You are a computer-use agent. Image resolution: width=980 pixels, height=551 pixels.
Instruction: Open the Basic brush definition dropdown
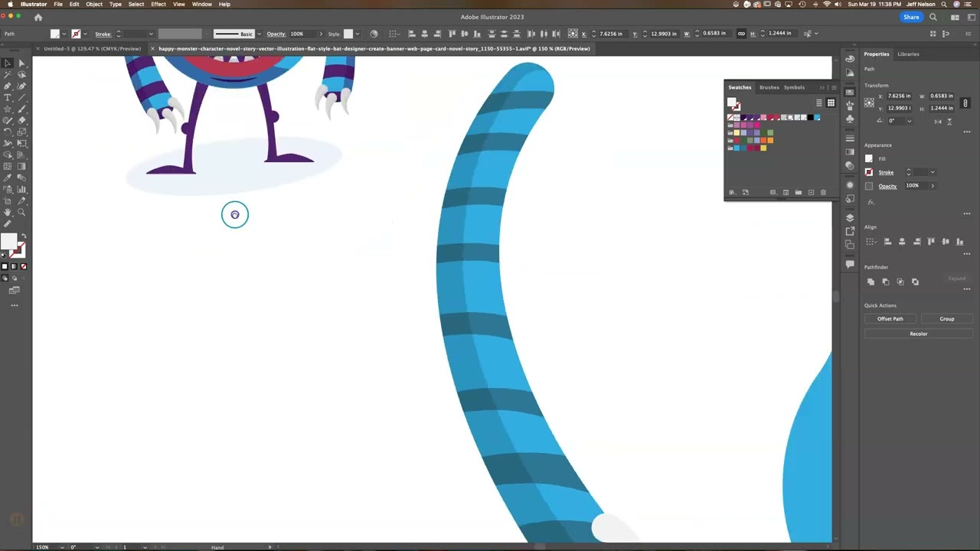click(259, 34)
